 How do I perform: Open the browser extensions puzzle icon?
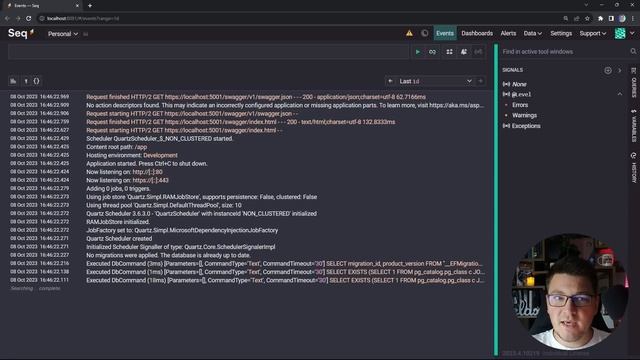600,18
